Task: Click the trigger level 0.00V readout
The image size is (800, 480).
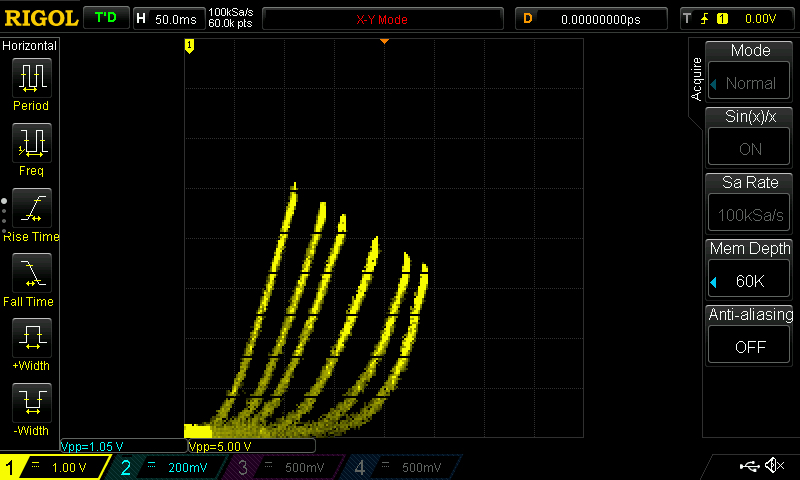Action: tap(760, 19)
